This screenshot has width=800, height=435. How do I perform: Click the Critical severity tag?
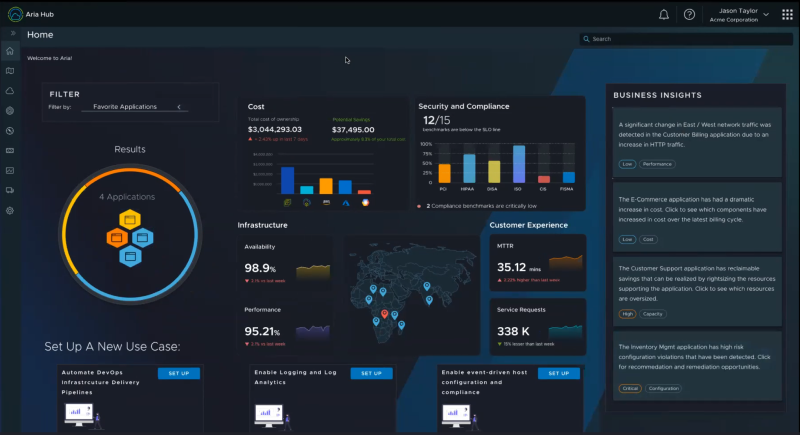(x=630, y=389)
